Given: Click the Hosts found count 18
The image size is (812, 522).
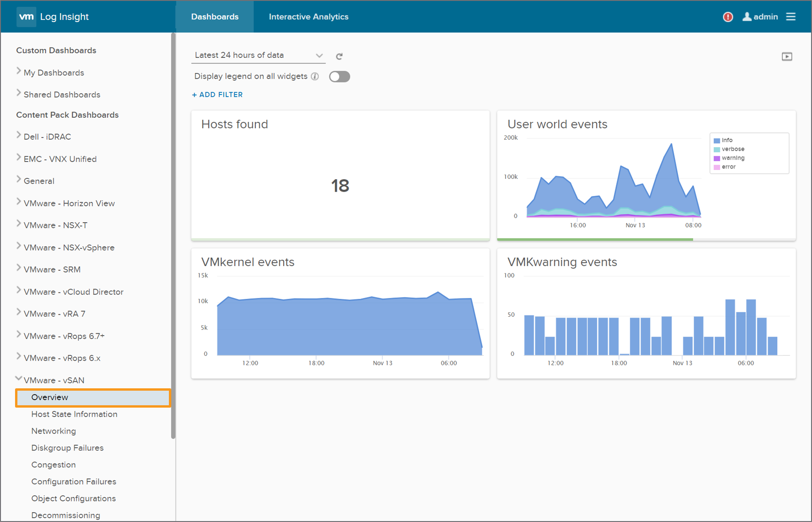Looking at the screenshot, I should point(340,186).
